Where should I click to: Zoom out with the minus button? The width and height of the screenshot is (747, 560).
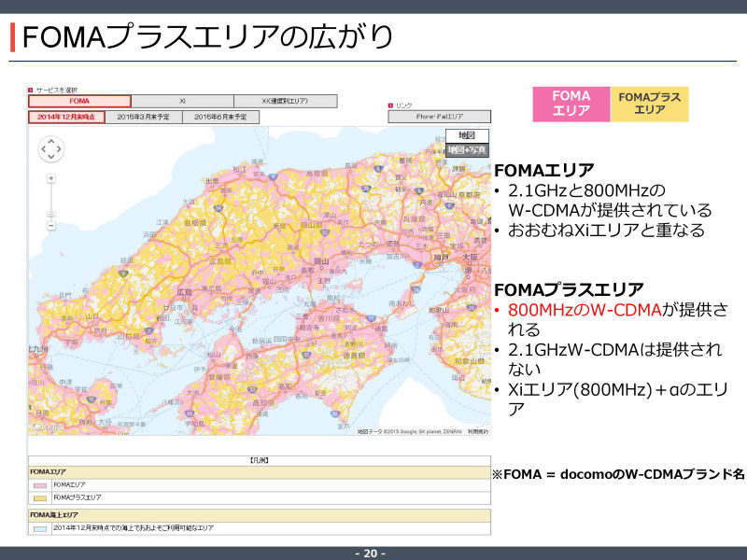(51, 225)
